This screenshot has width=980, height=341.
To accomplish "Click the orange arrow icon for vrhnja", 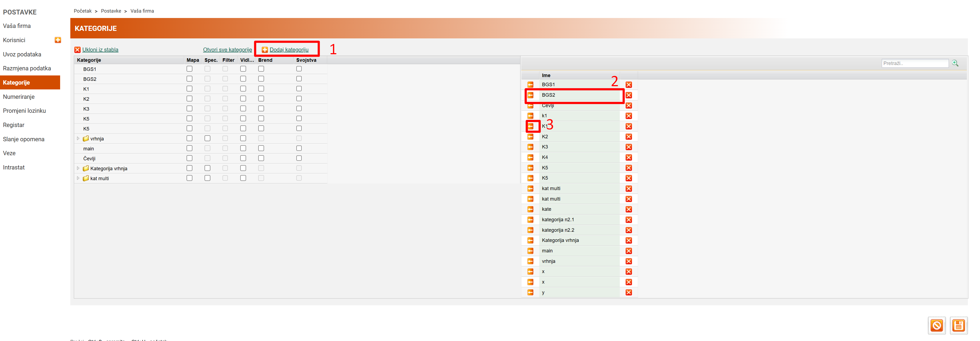I will [530, 261].
